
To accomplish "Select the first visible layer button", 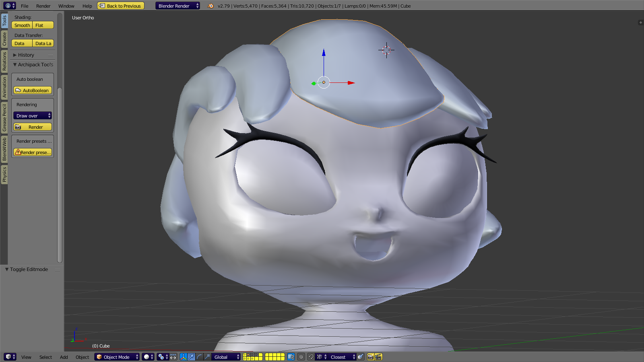I will coord(245,355).
